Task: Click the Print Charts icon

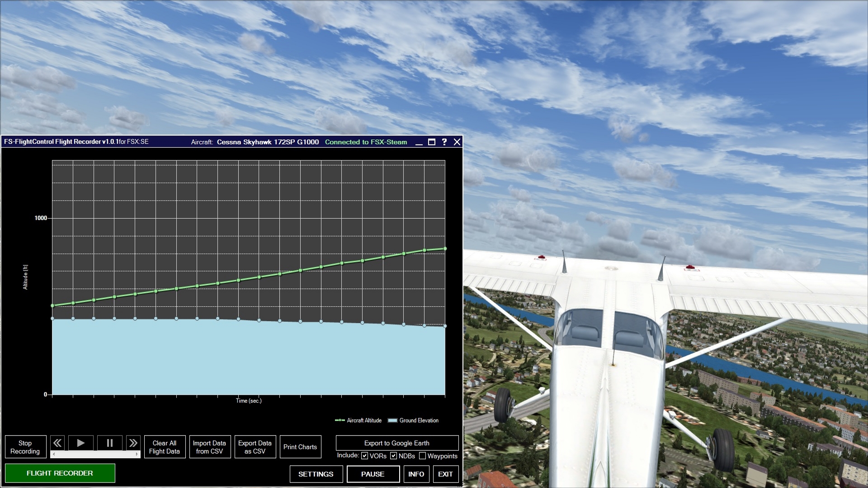Action: (299, 446)
